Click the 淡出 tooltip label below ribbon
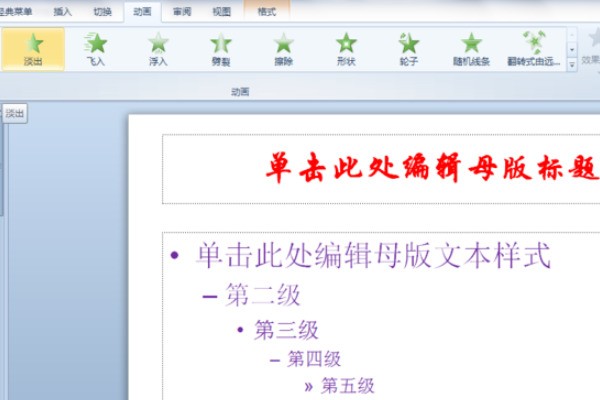Image resolution: width=600 pixels, height=400 pixels. pos(15,114)
